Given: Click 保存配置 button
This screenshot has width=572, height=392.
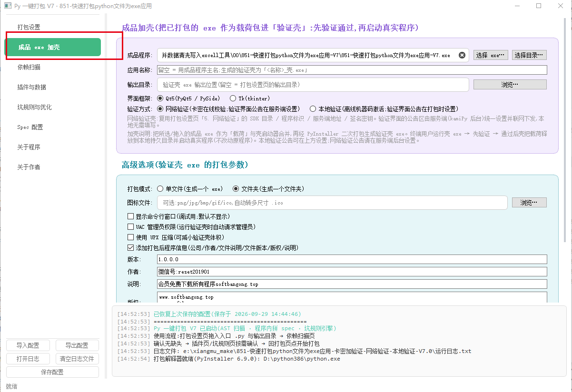Looking at the screenshot, I should click(x=52, y=372).
